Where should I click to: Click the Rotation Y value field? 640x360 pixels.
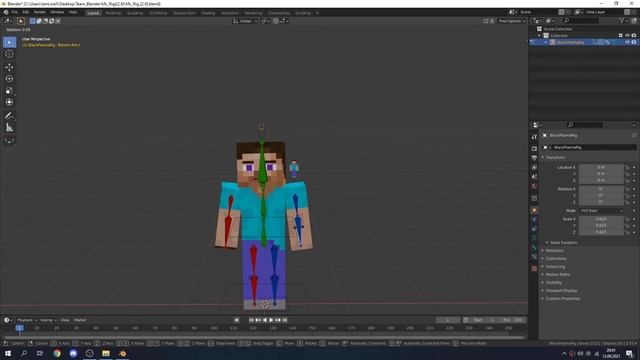tap(601, 196)
